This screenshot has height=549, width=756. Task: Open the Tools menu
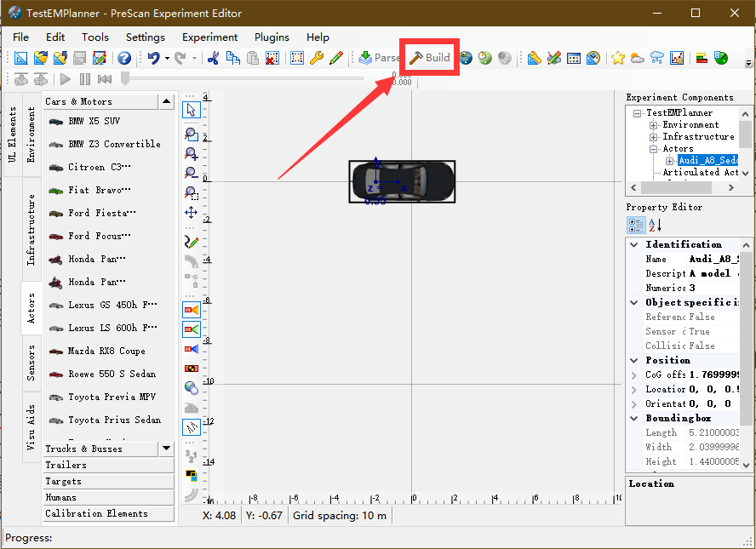(x=95, y=37)
